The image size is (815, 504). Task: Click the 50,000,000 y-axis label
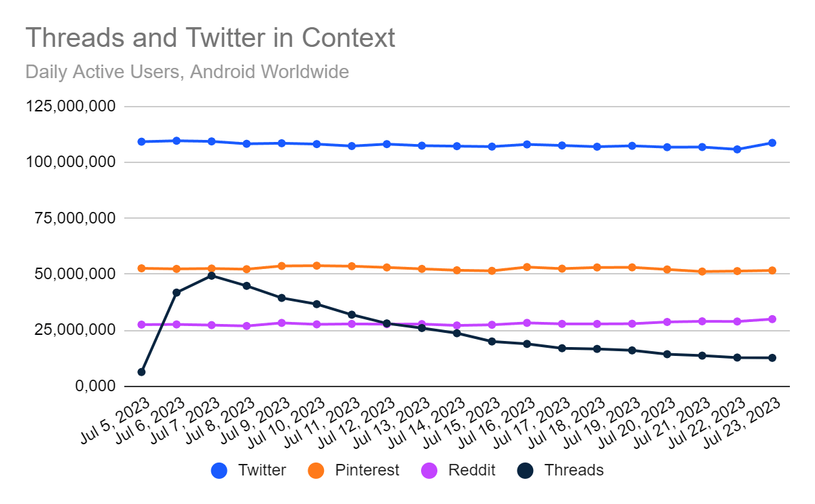point(75,274)
